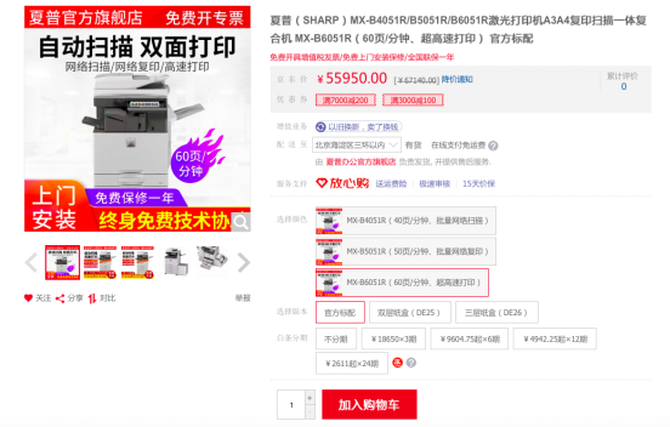Select the ¥18650×3期 installment option
Screen dimensions: 670x427
(x=394, y=339)
